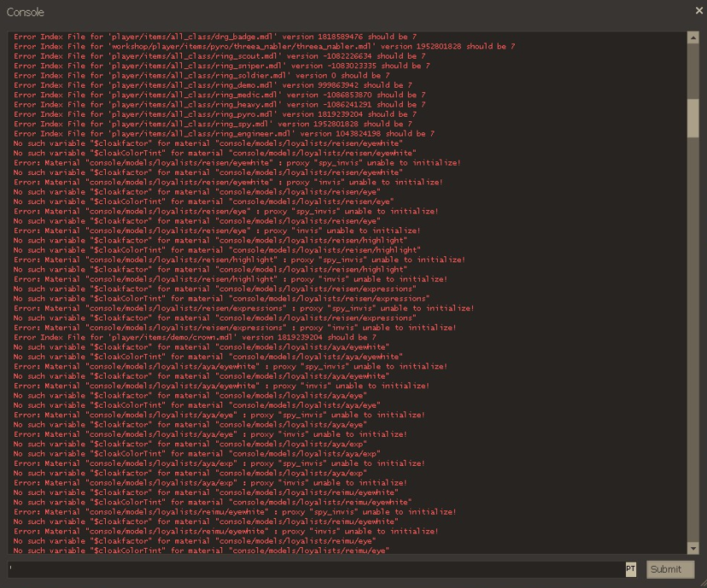Select the ring_spy.mdl error line
The image size is (707, 588).
click(215, 124)
